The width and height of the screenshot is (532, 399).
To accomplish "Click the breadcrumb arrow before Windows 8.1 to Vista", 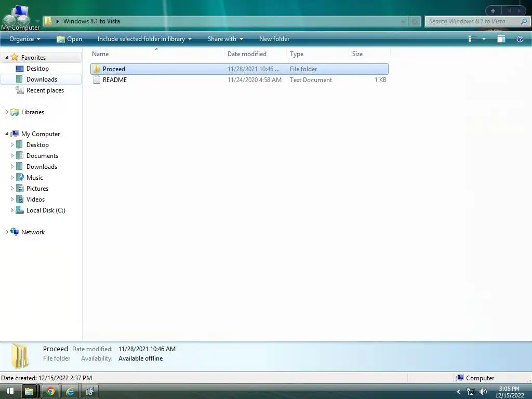I will click(x=57, y=21).
